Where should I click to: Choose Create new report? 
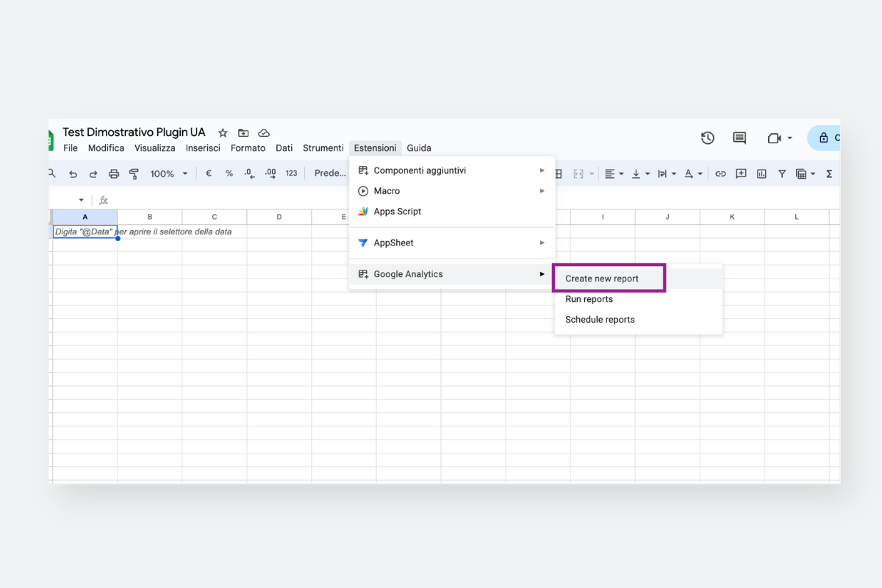coord(638,279)
